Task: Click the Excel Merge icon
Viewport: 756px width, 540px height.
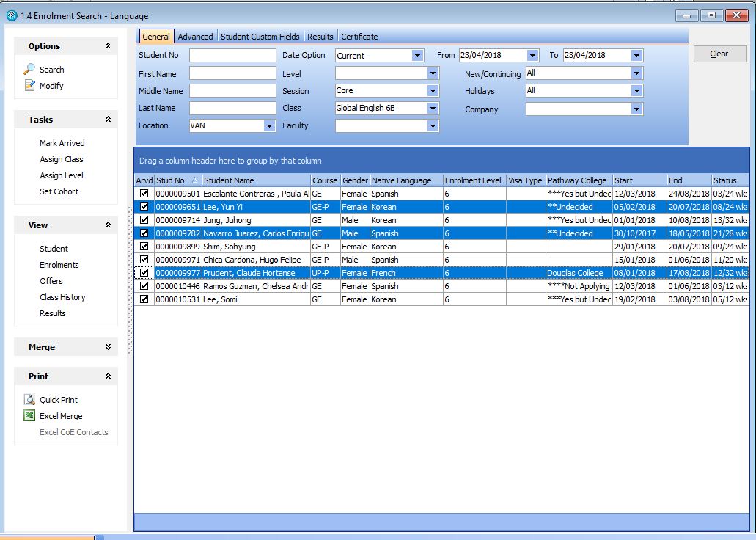Action: (x=29, y=416)
